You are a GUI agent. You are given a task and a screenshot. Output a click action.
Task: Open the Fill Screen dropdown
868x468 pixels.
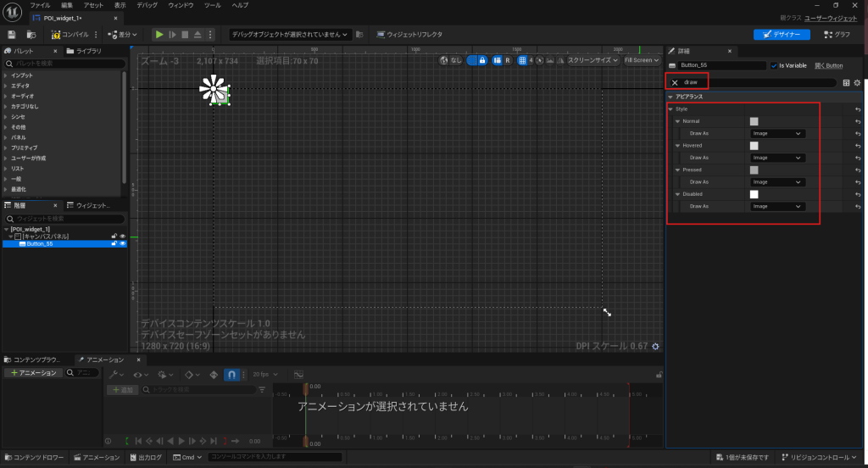[642, 60]
